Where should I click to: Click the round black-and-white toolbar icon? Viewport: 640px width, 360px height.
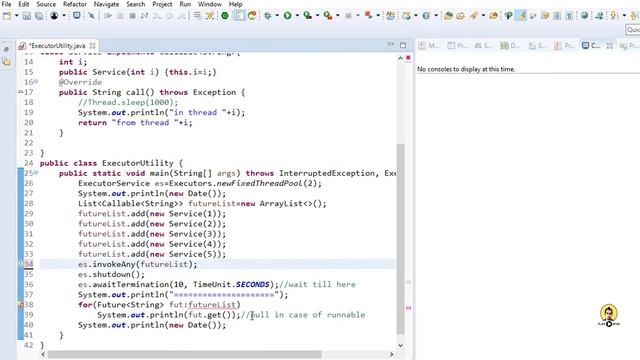pos(54,16)
